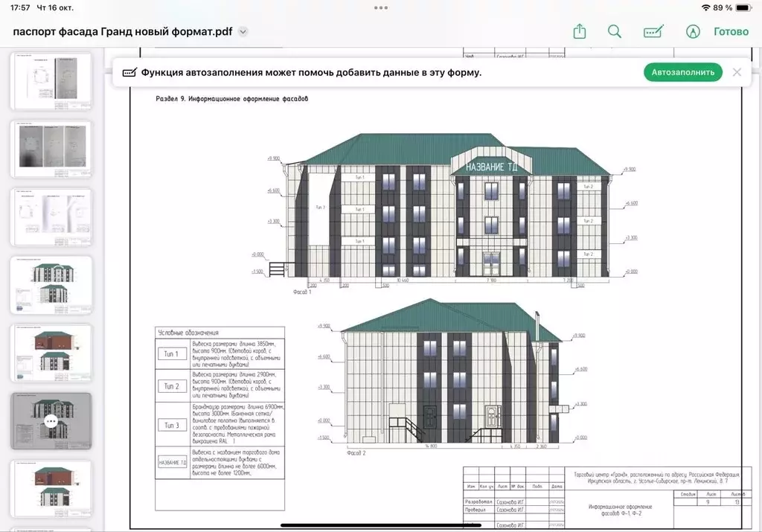Open search with the magnifier icon
This screenshot has width=762, height=532.
[615, 31]
